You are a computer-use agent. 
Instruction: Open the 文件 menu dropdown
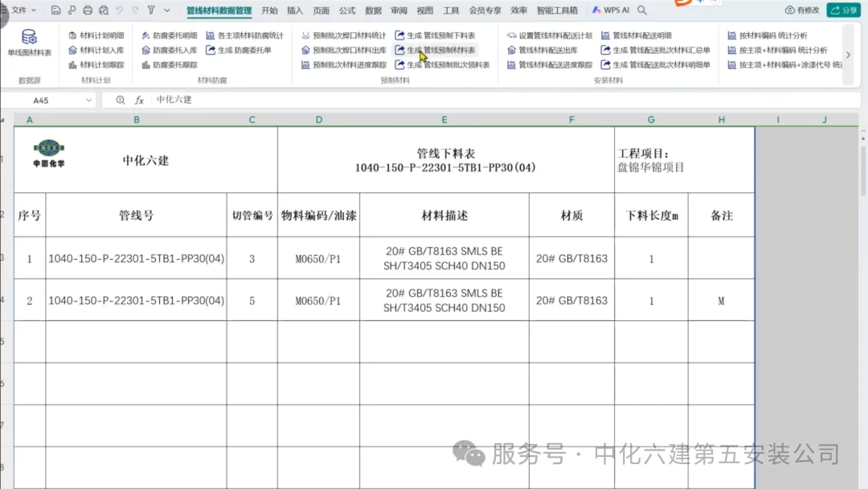23,10
